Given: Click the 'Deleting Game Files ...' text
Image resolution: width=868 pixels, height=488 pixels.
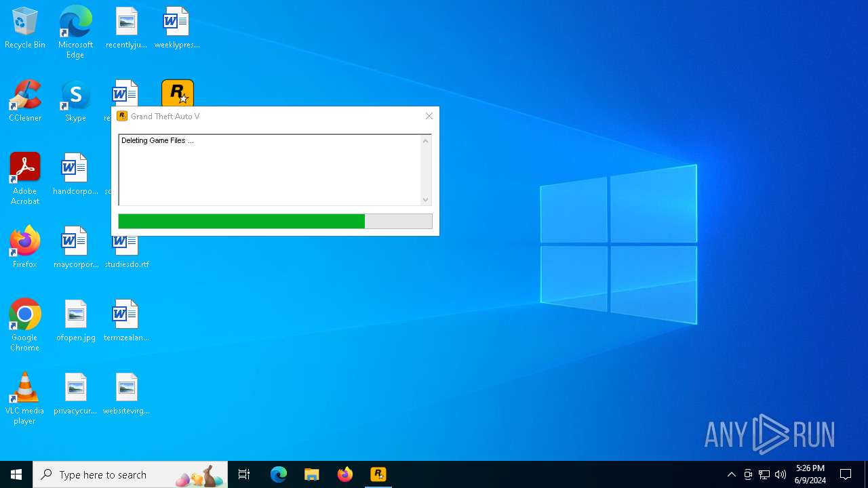Looking at the screenshot, I should [x=157, y=140].
